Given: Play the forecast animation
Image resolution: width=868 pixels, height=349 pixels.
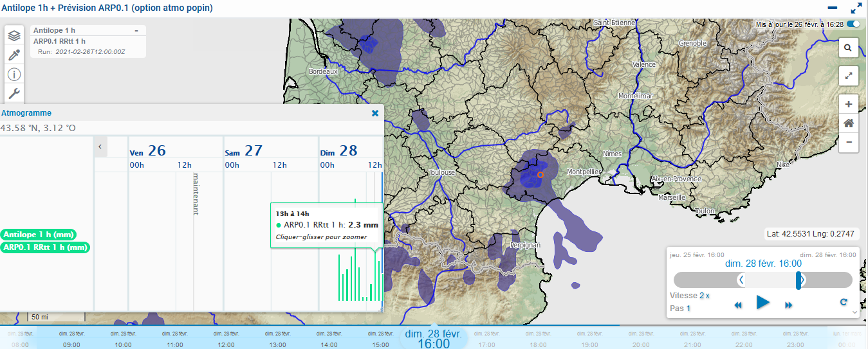Looking at the screenshot, I should [x=763, y=302].
